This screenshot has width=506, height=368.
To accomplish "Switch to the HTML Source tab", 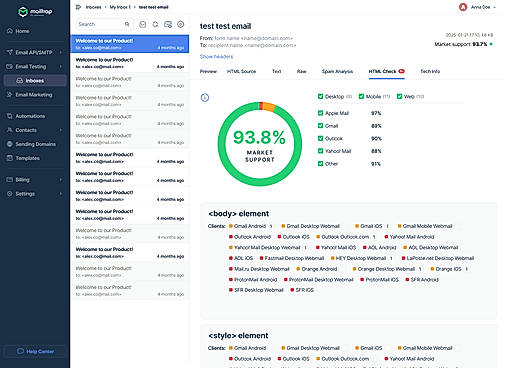I will click(242, 71).
